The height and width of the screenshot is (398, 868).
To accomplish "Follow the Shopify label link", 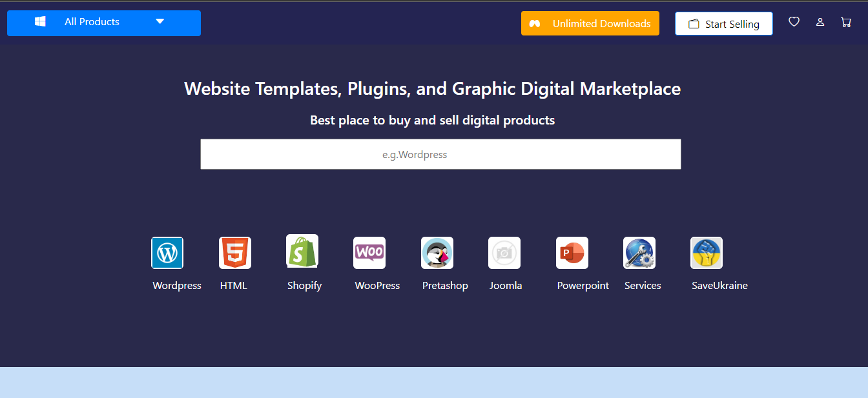I will (x=304, y=286).
